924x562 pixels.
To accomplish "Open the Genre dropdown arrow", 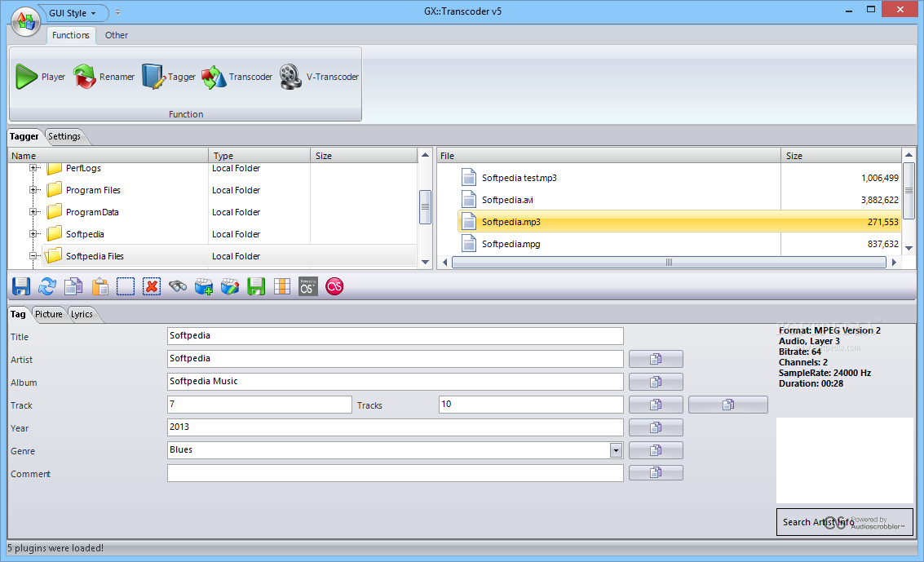I will click(616, 450).
